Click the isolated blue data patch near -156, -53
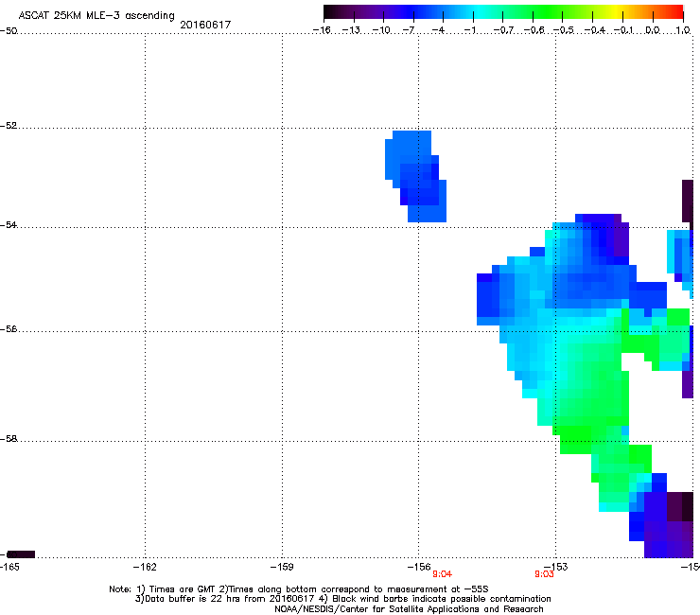 click(x=415, y=176)
